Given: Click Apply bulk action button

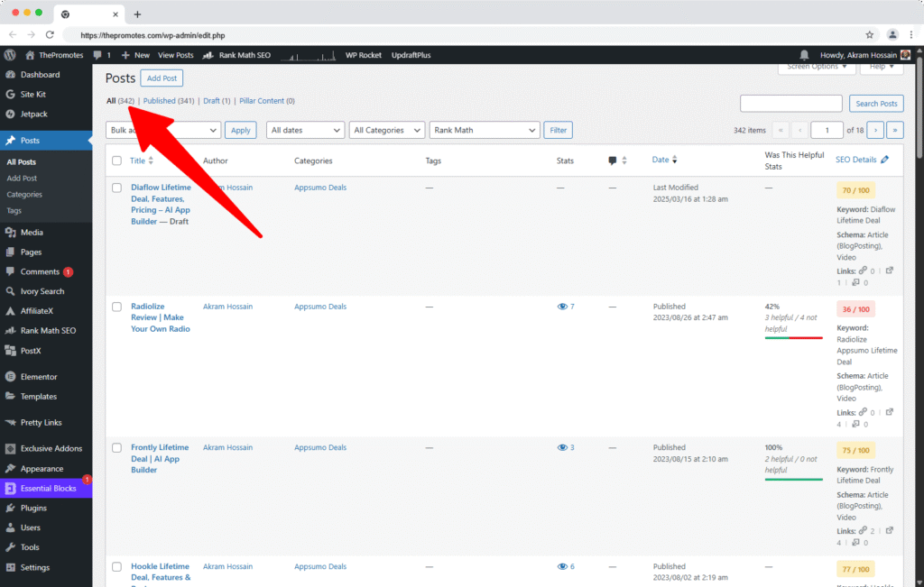Looking at the screenshot, I should point(240,130).
